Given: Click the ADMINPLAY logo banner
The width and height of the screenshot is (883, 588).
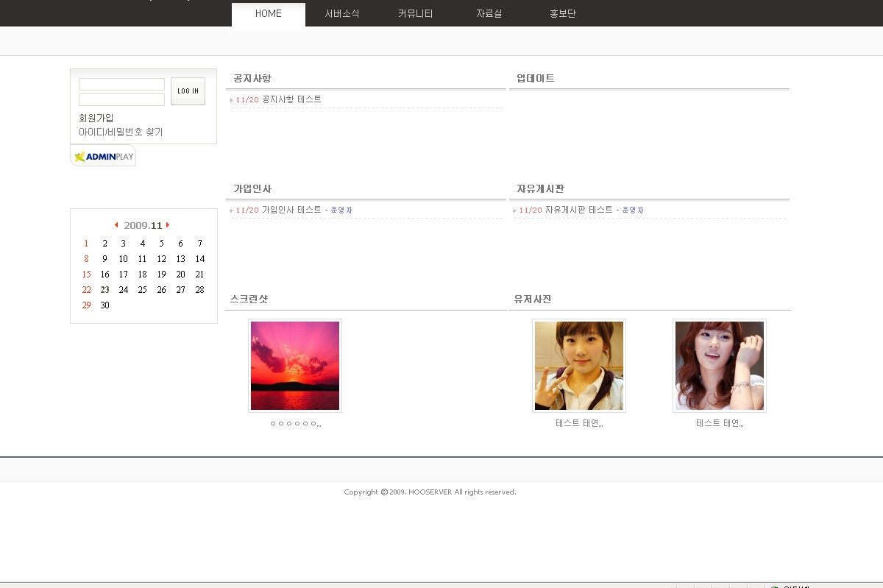Looking at the screenshot, I should coord(103,156).
